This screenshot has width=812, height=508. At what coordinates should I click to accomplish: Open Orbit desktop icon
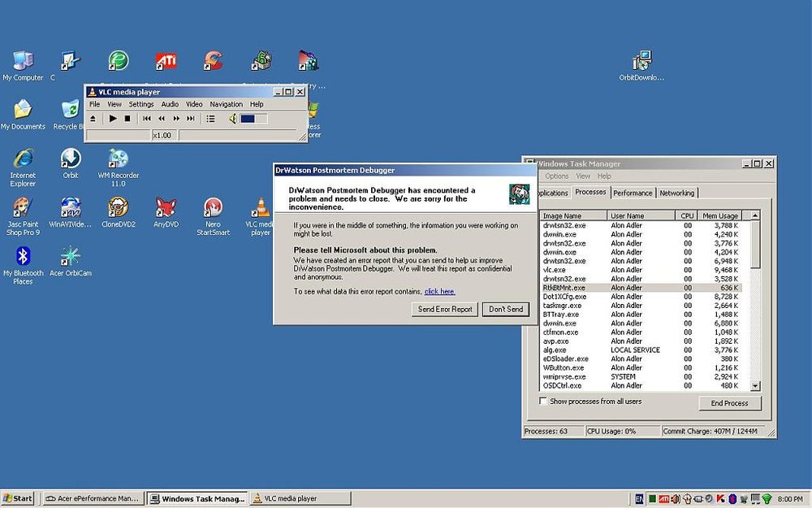(x=71, y=164)
